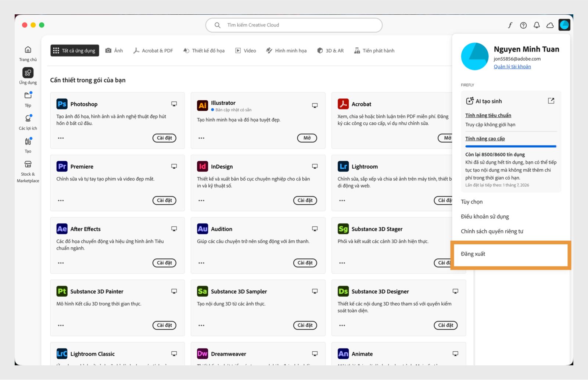Screen dimensions: 588x380
Task: Click the Quản lý tài khoản link
Action: click(512, 67)
